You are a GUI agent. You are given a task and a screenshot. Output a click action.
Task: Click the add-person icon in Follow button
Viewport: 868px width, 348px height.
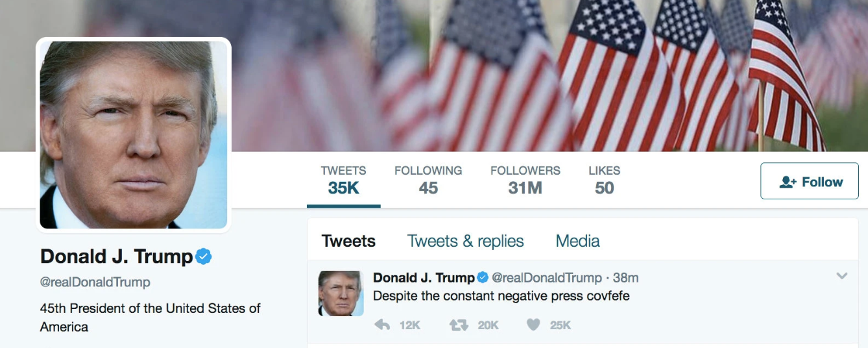(x=788, y=182)
